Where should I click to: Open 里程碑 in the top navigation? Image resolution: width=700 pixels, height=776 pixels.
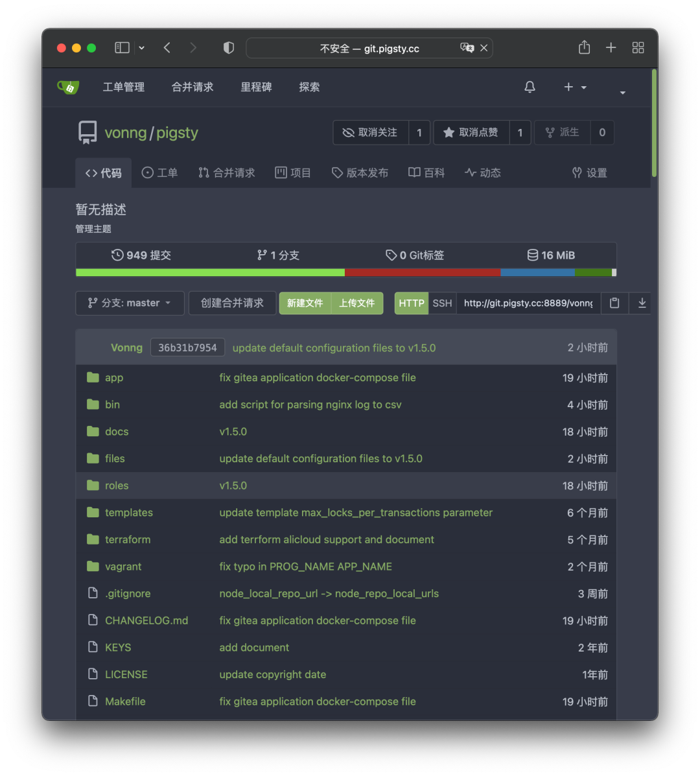point(256,87)
